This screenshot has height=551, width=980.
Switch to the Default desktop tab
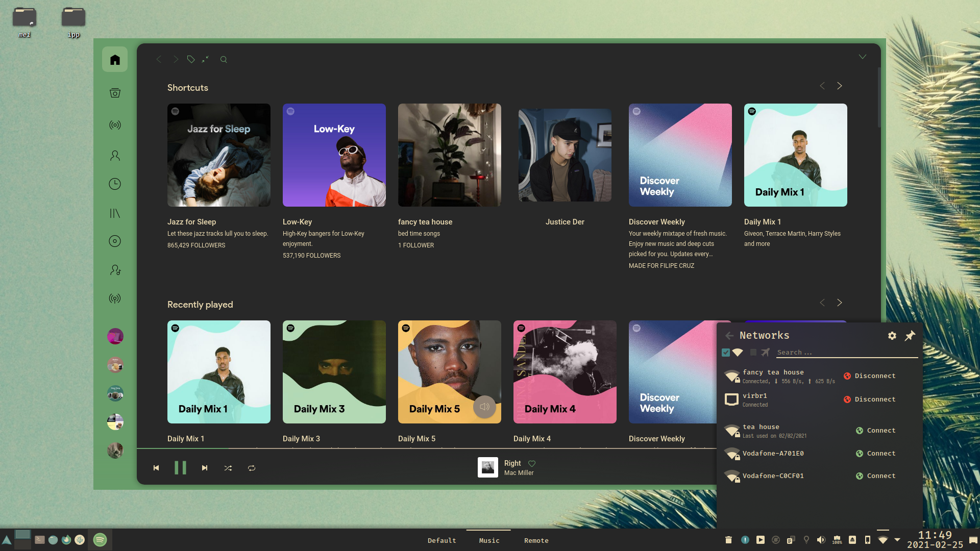[x=442, y=540]
